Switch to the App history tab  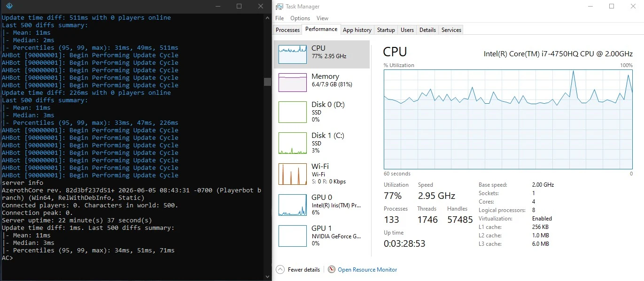tap(357, 30)
